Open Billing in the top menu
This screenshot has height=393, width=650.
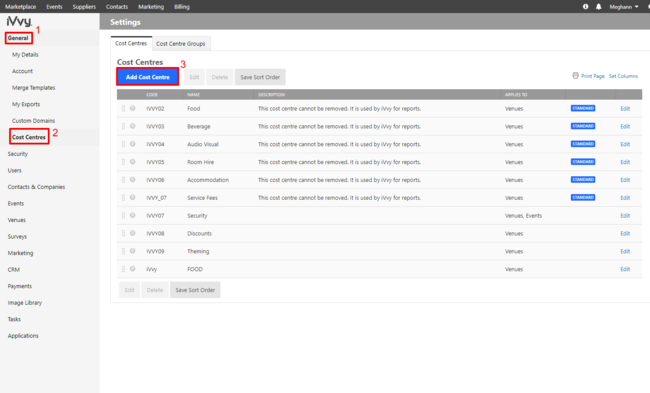pyautogui.click(x=182, y=7)
